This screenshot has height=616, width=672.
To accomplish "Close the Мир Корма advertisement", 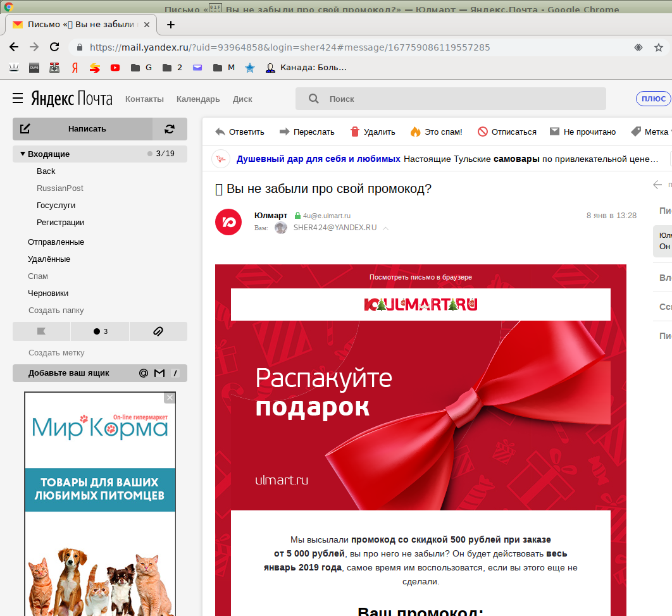I will [x=170, y=398].
